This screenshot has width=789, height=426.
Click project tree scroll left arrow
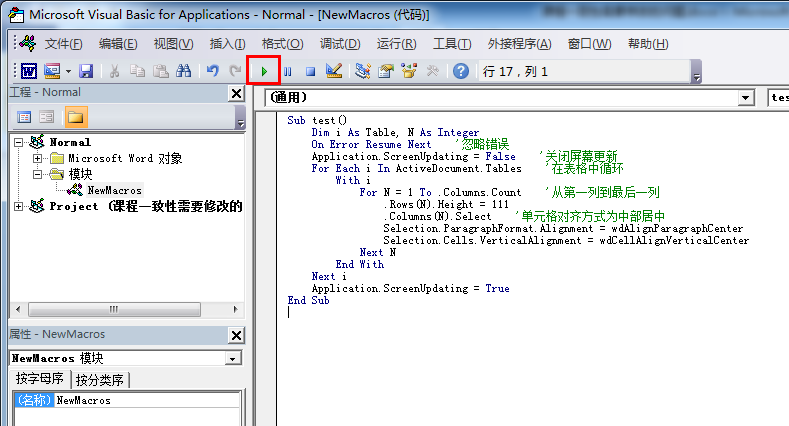point(19,309)
